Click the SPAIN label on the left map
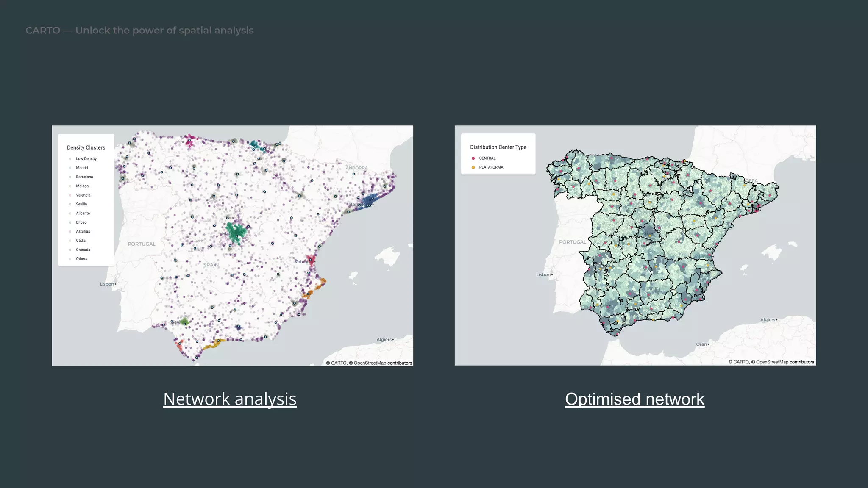This screenshot has width=868, height=488. (x=211, y=265)
